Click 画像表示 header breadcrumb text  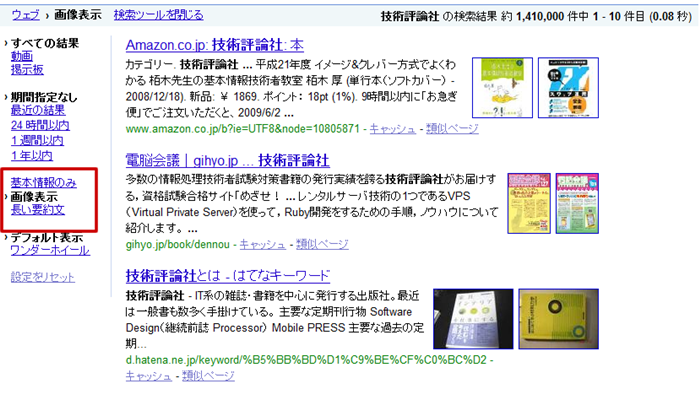(78, 15)
